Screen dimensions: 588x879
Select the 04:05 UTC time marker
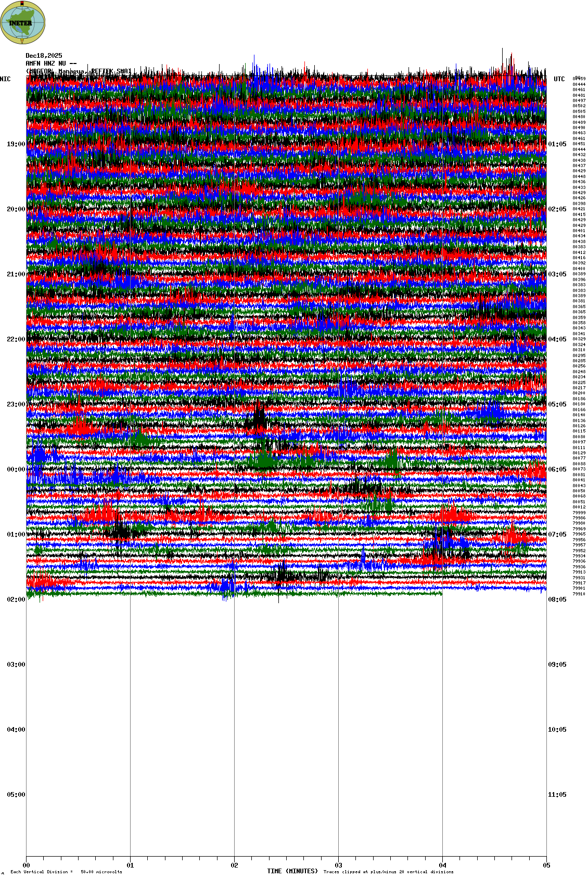(557, 339)
